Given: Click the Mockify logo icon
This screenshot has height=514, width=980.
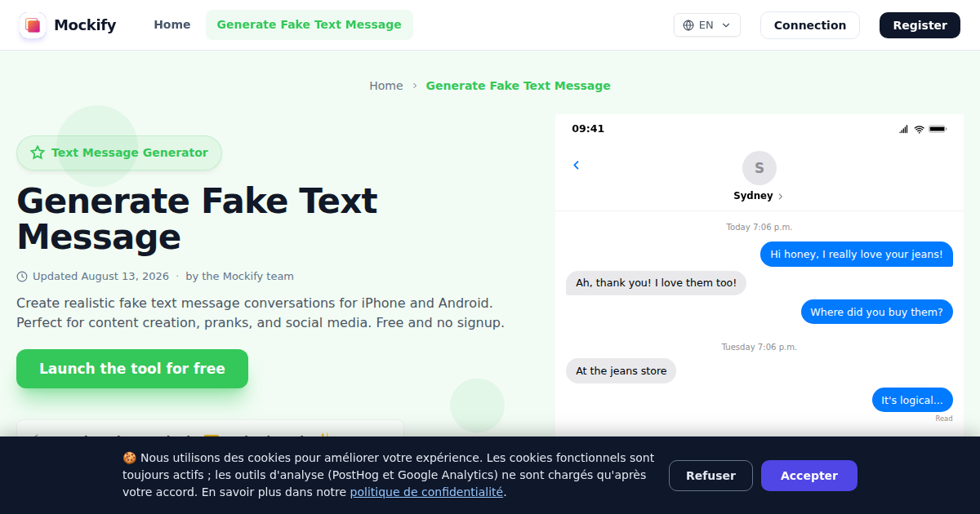Looking at the screenshot, I should tap(33, 25).
